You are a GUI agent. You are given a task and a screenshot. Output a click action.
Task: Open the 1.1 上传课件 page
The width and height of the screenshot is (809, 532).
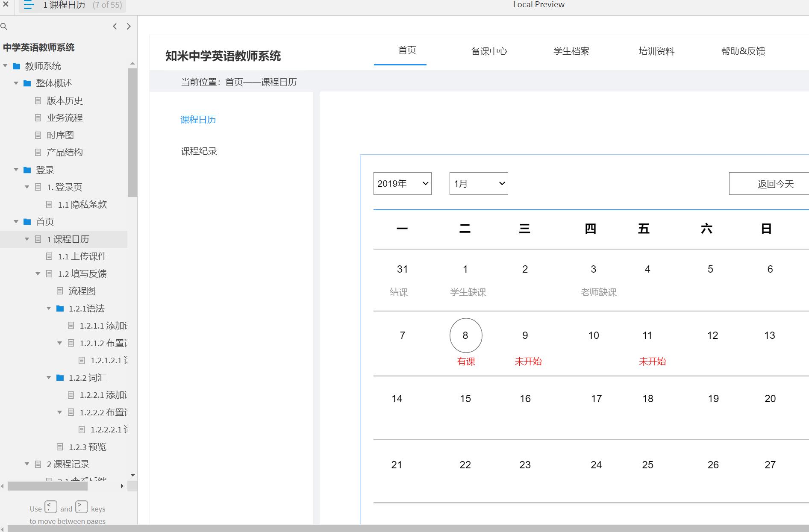(x=82, y=256)
